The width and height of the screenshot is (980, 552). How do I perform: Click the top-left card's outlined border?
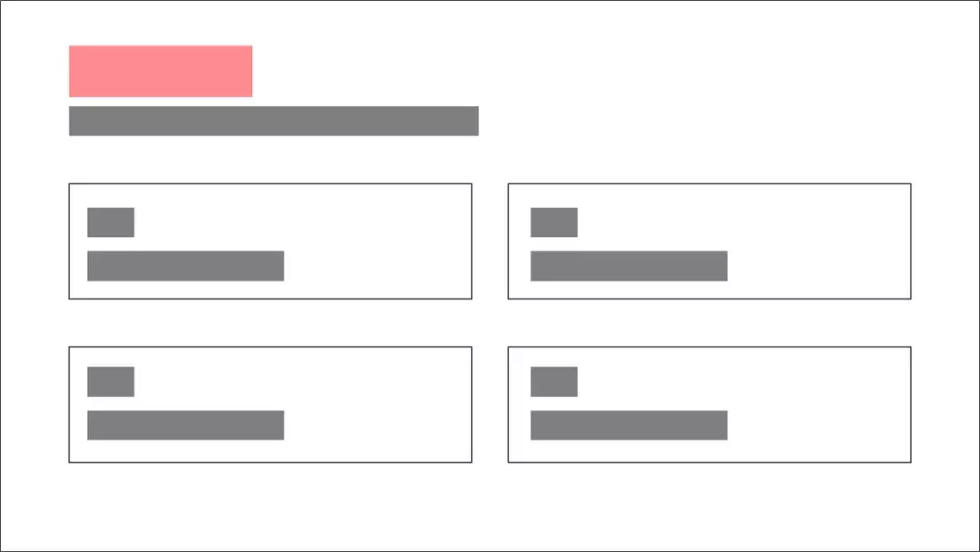(270, 183)
